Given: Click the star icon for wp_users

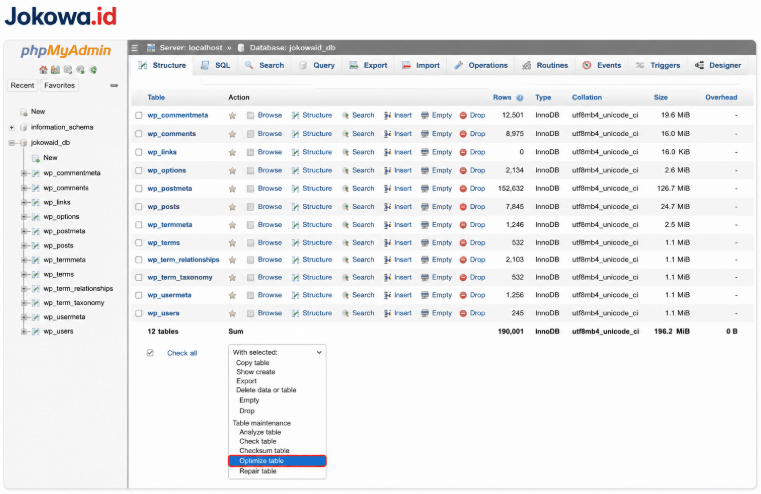Looking at the screenshot, I should [x=232, y=313].
